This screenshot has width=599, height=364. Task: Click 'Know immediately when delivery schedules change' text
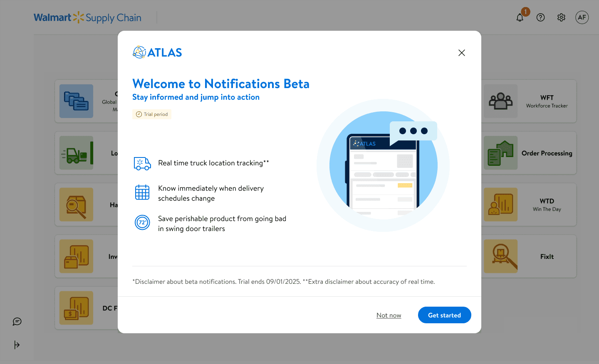(211, 193)
